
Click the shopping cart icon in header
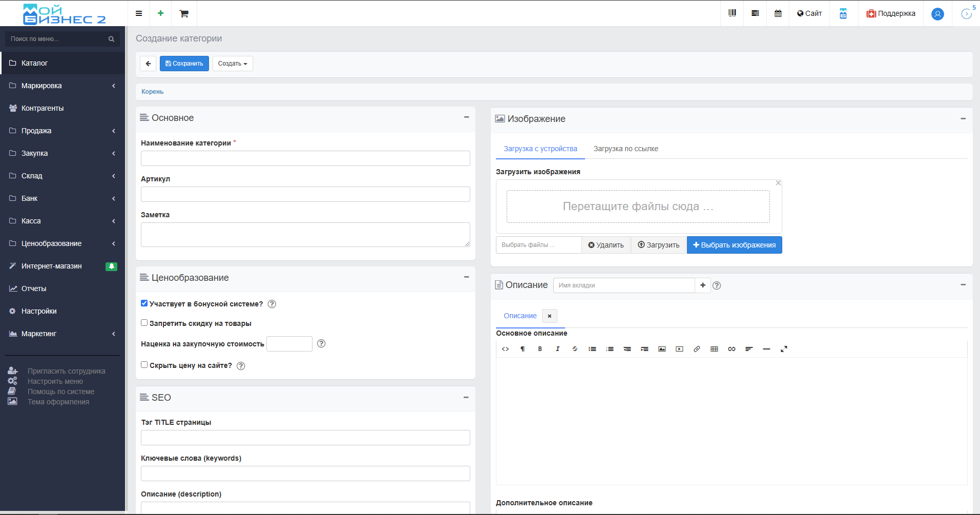(x=184, y=13)
